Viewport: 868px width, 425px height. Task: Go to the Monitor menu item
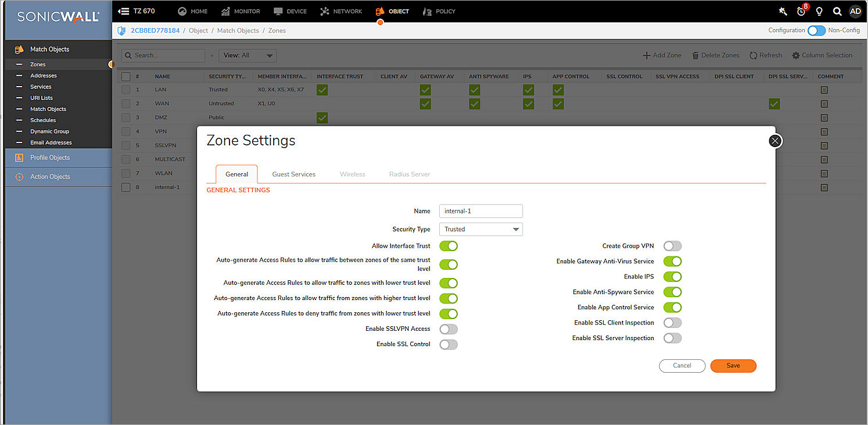point(240,11)
